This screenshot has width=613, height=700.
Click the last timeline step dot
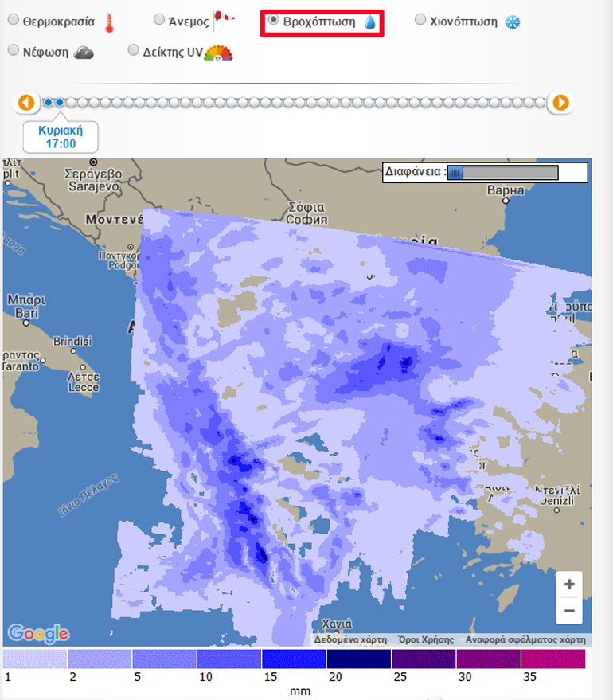[541, 103]
